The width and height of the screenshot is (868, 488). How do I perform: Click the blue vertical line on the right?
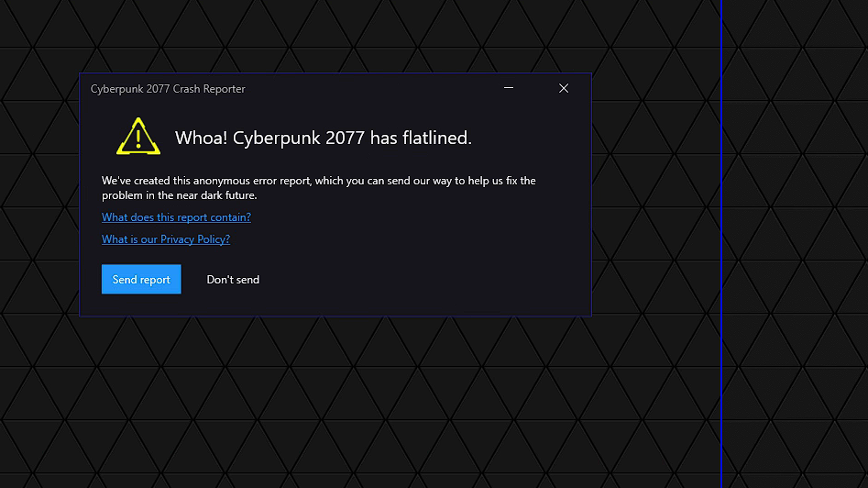click(x=720, y=244)
